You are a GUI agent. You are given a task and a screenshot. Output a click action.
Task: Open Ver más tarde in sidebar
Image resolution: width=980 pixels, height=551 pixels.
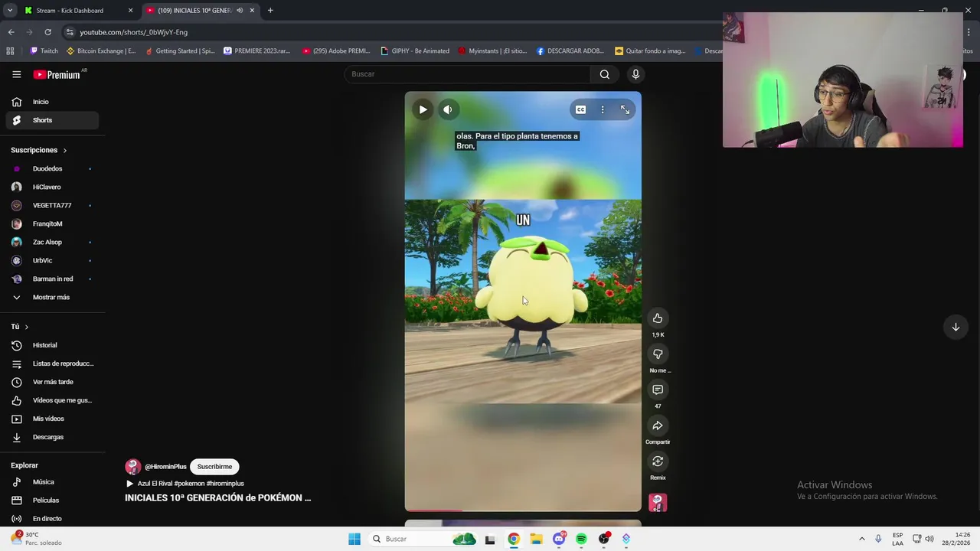pos(52,382)
